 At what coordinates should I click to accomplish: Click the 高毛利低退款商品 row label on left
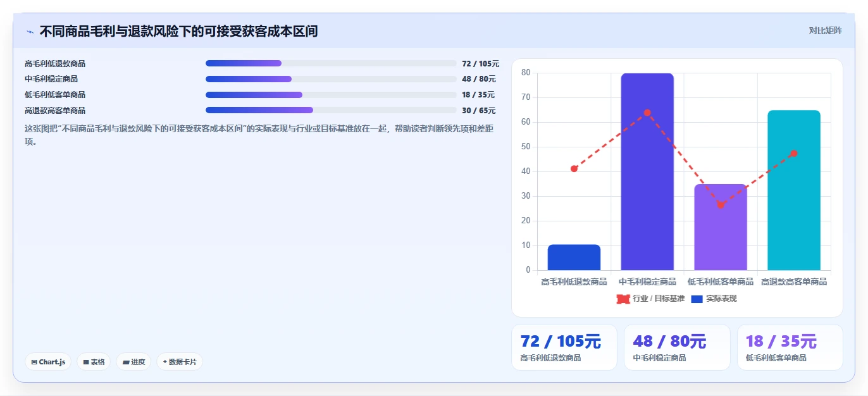click(x=55, y=64)
